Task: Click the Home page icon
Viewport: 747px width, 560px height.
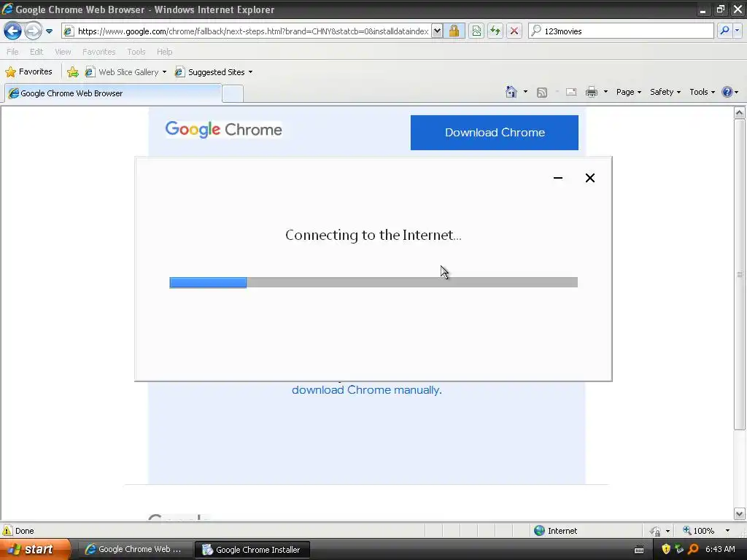Action: (x=511, y=92)
